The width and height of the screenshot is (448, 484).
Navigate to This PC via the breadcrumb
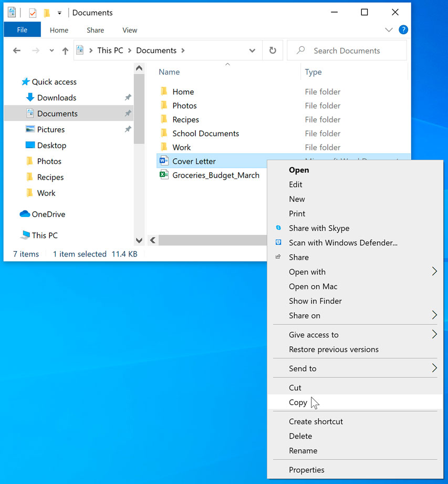click(x=109, y=50)
